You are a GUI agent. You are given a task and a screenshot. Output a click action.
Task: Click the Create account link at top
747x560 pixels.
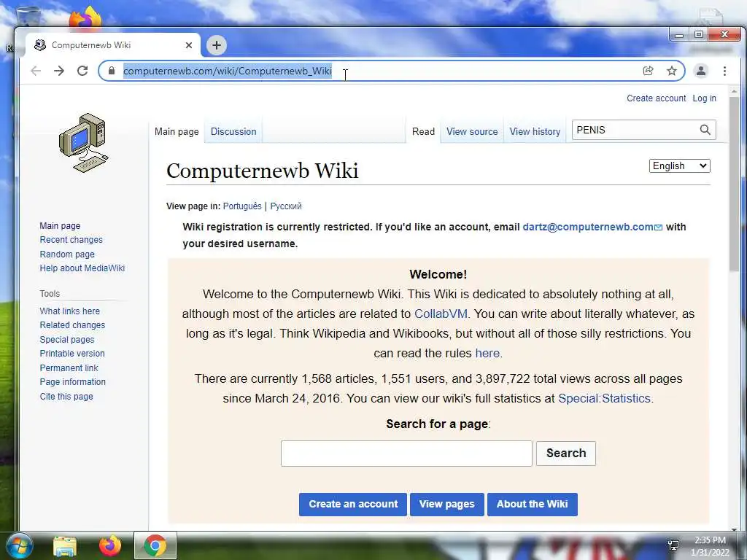(x=656, y=98)
